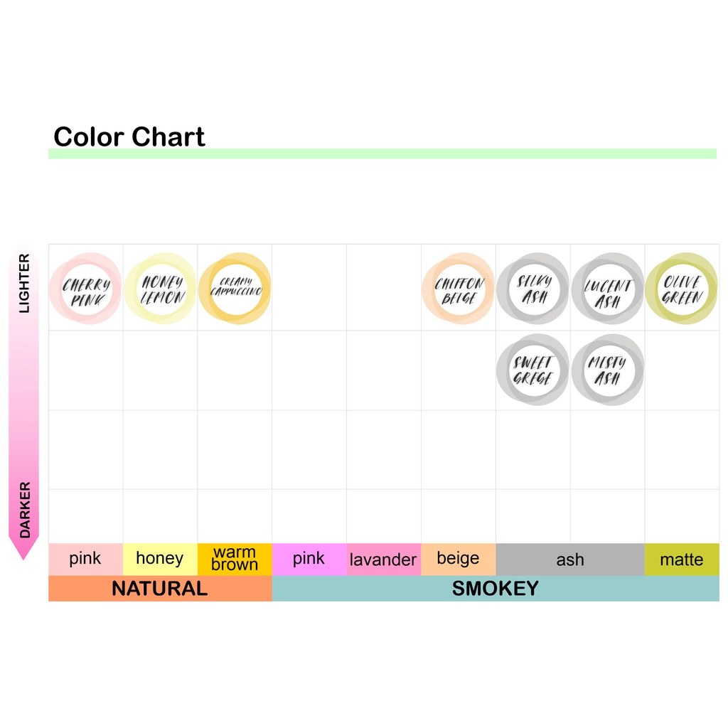Select the beige column label
728x728 pixels.
[x=458, y=559]
